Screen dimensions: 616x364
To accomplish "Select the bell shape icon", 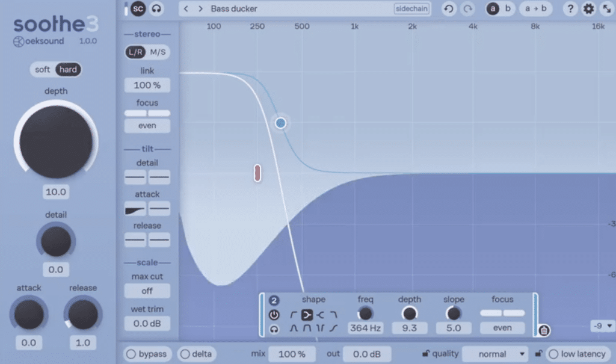I will [294, 328].
